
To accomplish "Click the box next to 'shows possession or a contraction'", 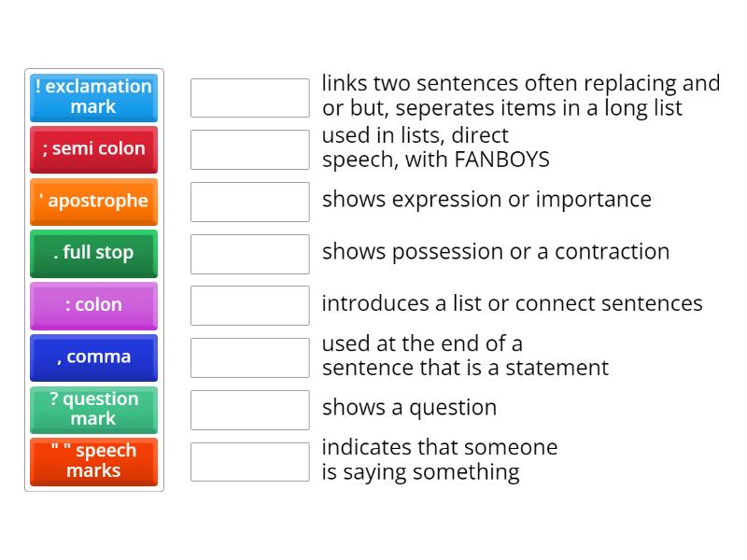I will point(249,253).
